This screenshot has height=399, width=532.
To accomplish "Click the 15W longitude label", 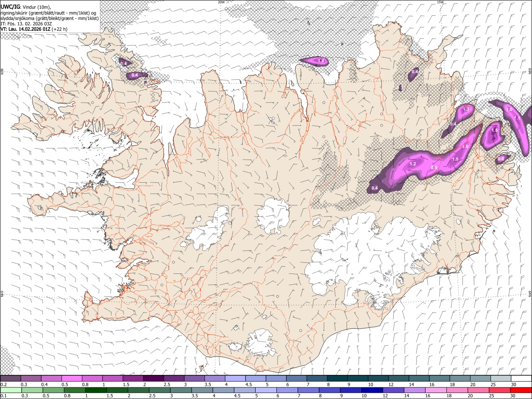I will [x=440, y=2].
